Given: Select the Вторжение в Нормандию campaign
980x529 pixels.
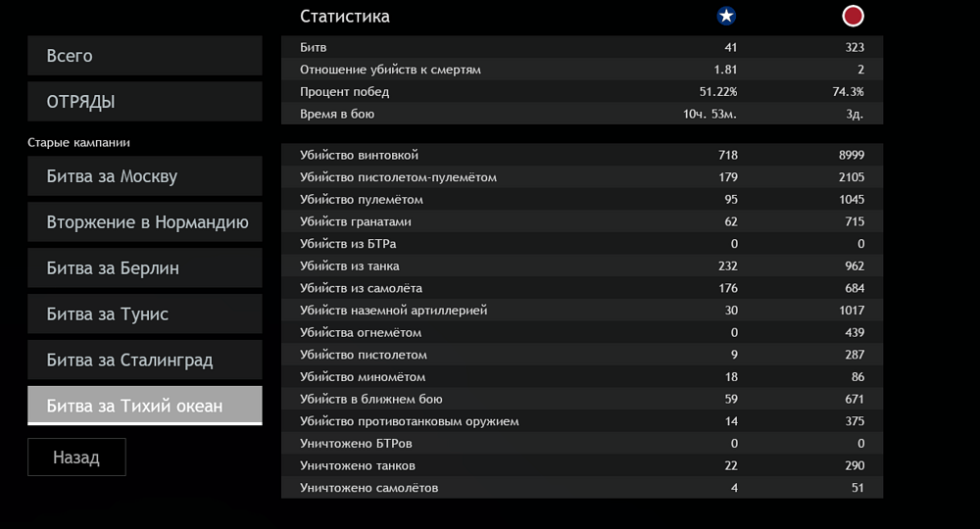Looking at the screenshot, I should point(145,222).
